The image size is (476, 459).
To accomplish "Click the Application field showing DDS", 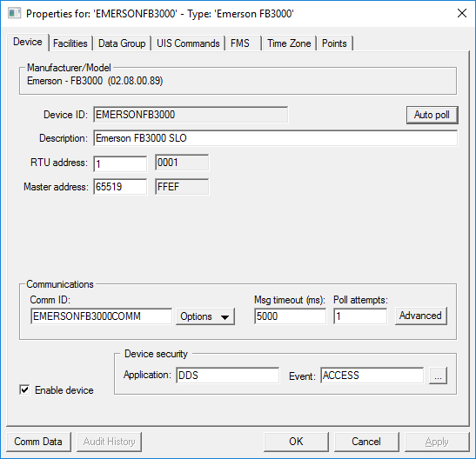I will [x=227, y=376].
